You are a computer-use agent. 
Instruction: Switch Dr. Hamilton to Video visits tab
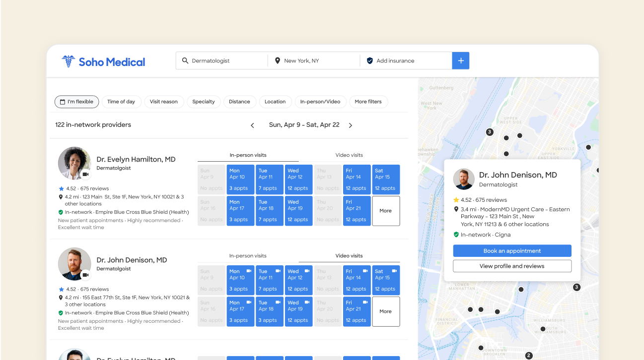349,155
